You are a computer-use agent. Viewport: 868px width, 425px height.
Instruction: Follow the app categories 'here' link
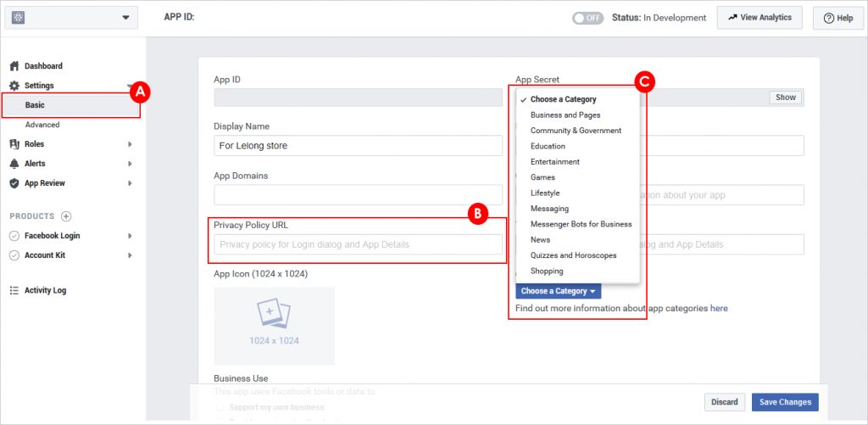click(x=719, y=308)
